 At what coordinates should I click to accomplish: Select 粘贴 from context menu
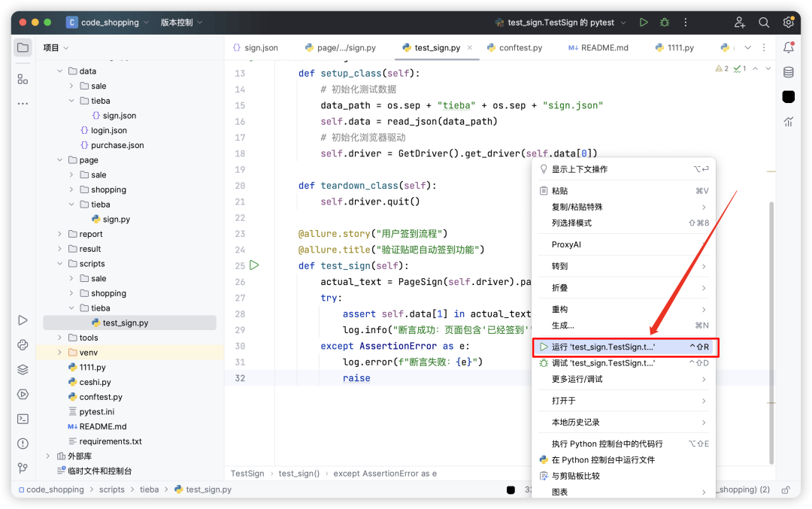[626, 191]
